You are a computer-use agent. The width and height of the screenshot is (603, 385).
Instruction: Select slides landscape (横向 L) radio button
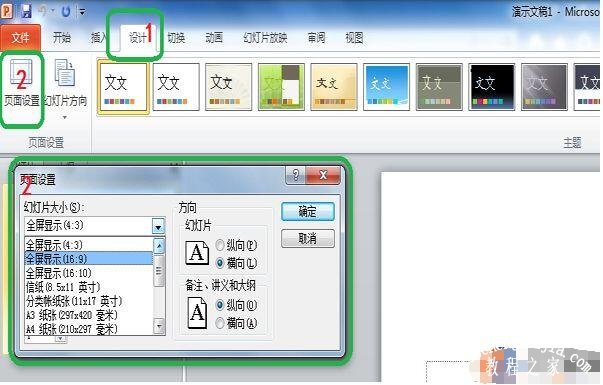point(220,263)
